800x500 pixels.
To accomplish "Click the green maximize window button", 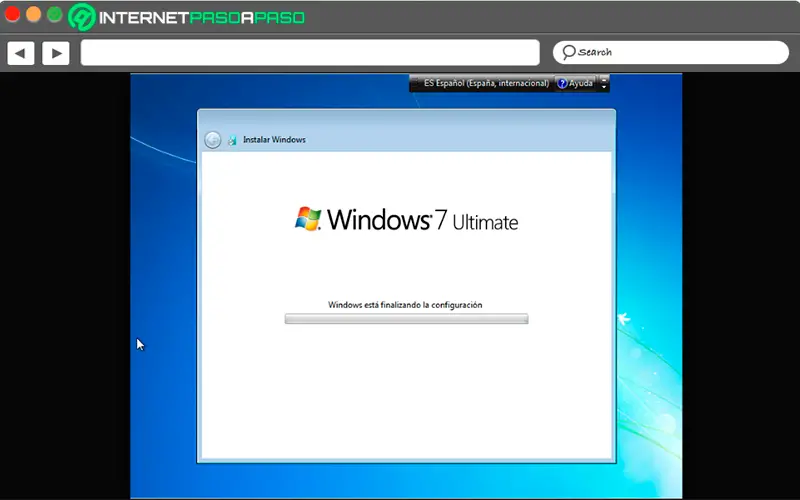I will tap(55, 14).
